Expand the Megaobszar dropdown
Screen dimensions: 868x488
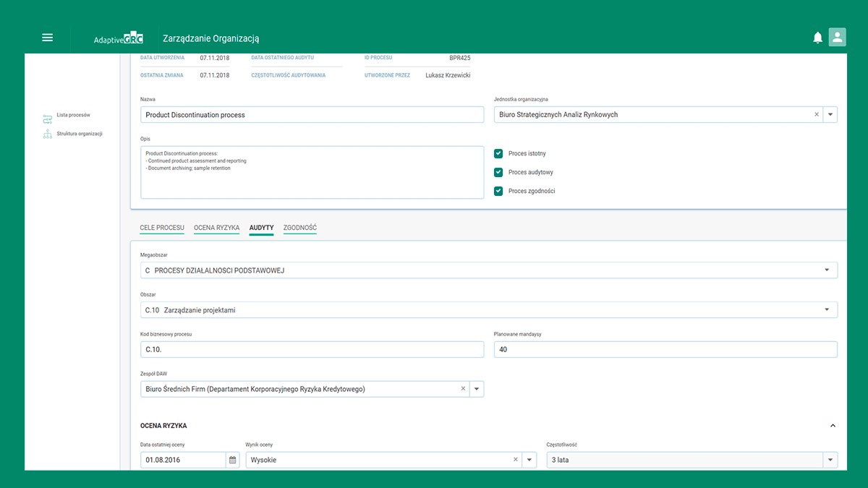coord(827,270)
